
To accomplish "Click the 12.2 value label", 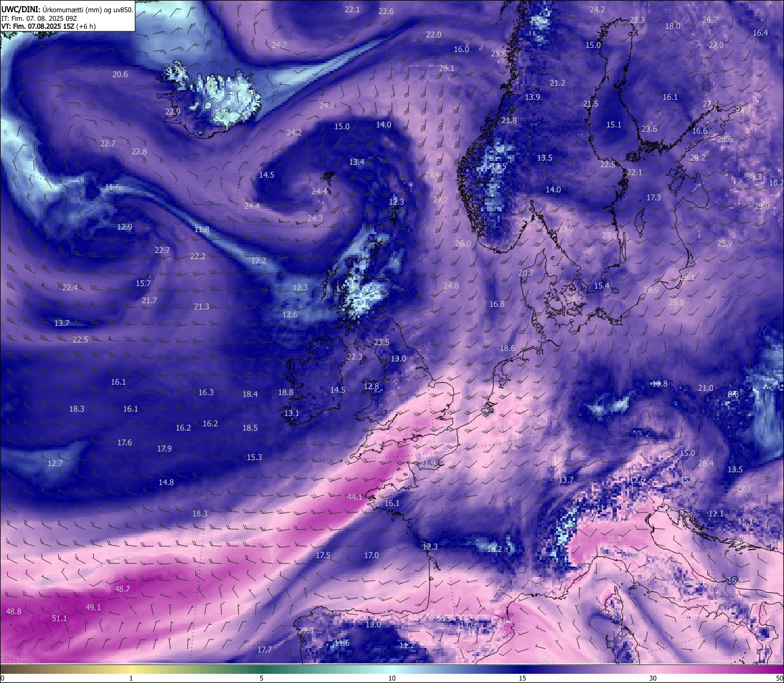I will point(258,260).
